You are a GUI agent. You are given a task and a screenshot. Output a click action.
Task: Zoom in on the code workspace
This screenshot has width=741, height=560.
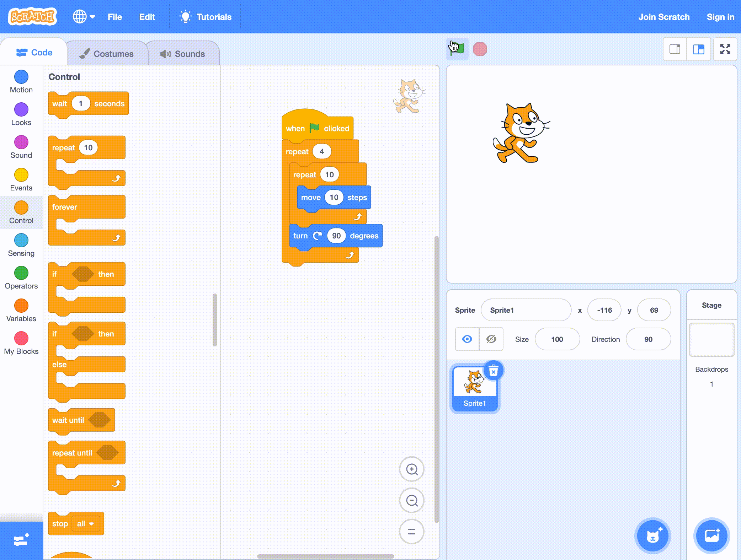412,469
